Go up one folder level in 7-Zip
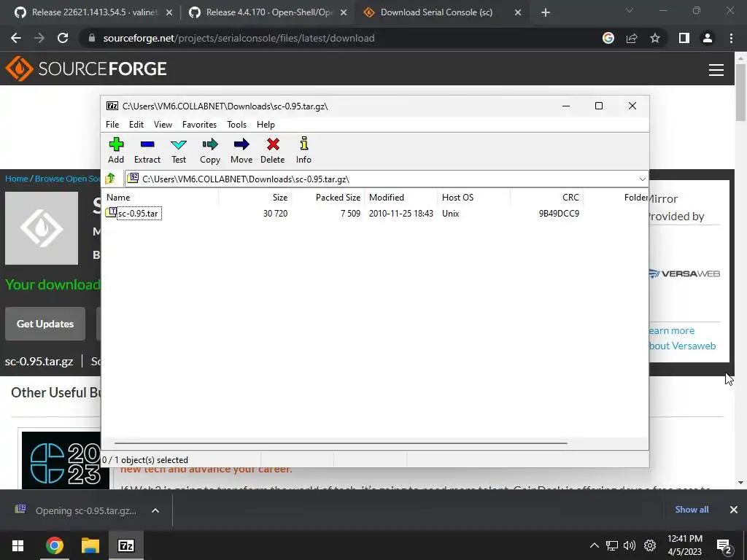 (111, 179)
